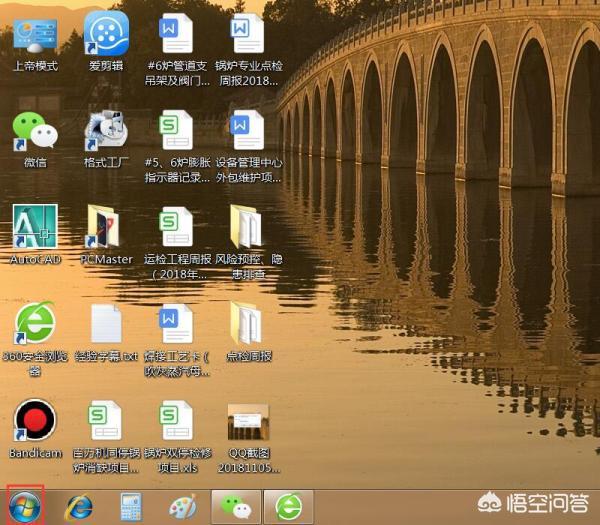Click the Windows Start button
Image resolution: width=600 pixels, height=525 pixels.
pyautogui.click(x=25, y=505)
